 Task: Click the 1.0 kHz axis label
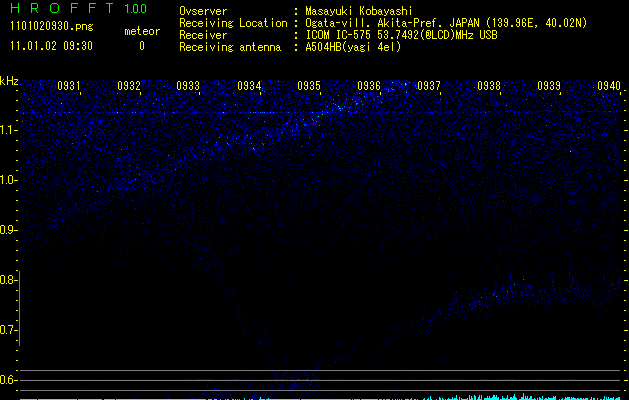pos(8,180)
